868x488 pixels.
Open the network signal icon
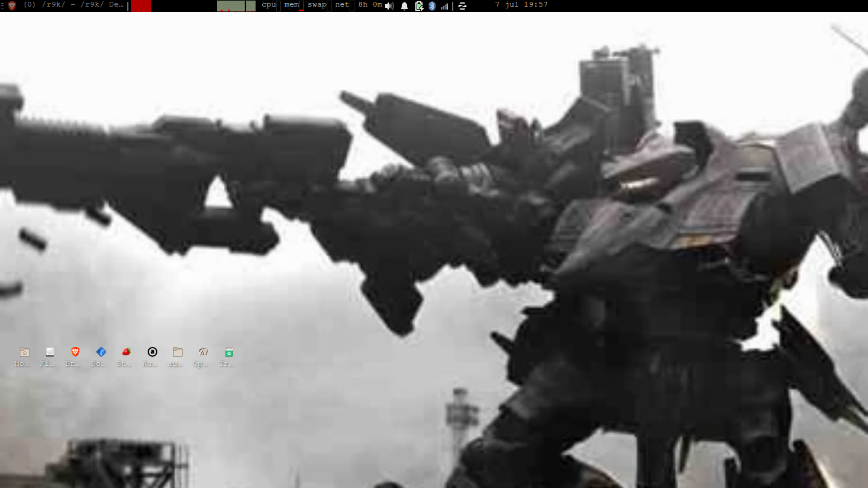(x=445, y=6)
